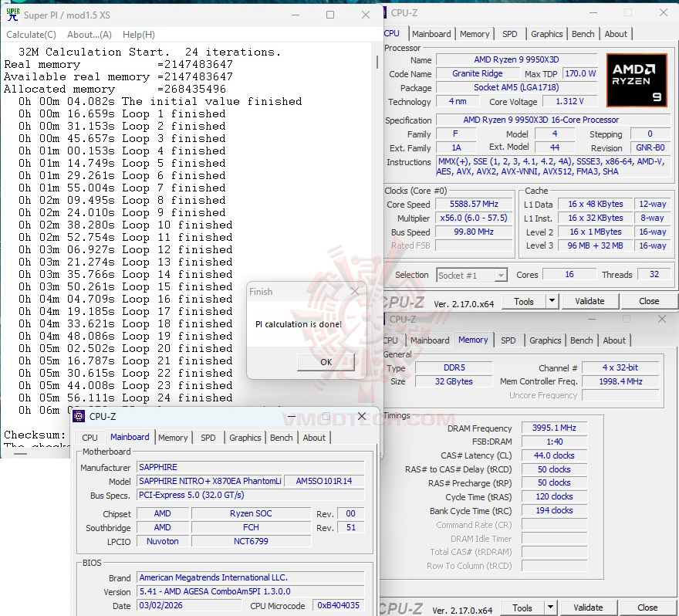This screenshot has height=616, width=679.
Task: Close the mainboard CPU-Z window
Action: coord(362,416)
